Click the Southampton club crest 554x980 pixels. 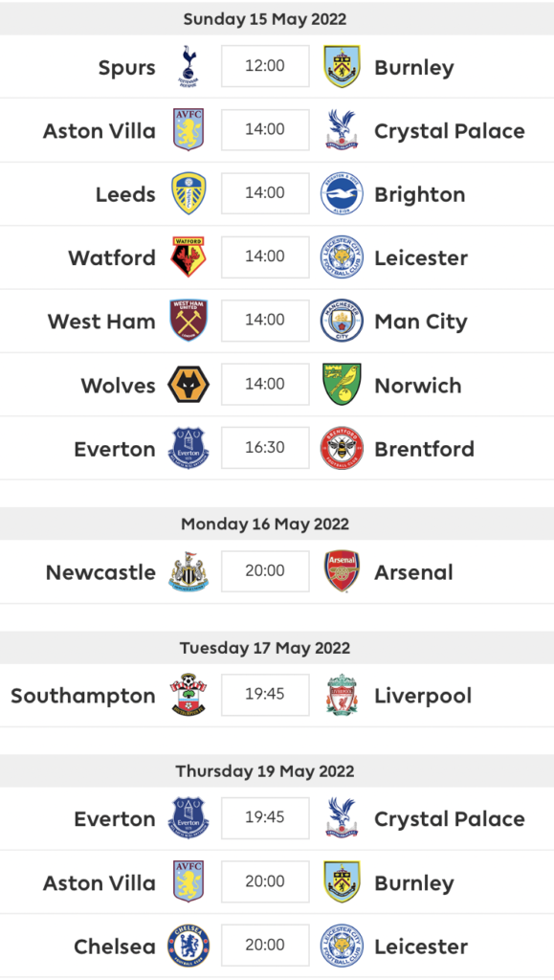pyautogui.click(x=188, y=695)
